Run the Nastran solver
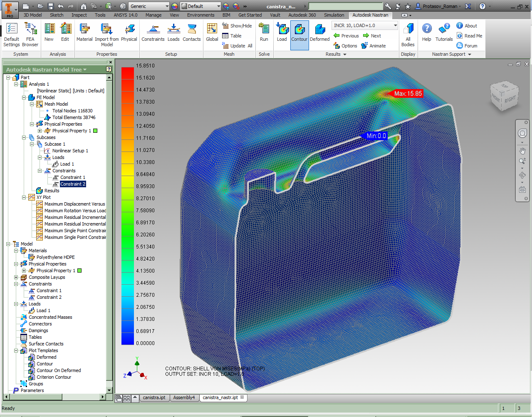 coord(264,32)
